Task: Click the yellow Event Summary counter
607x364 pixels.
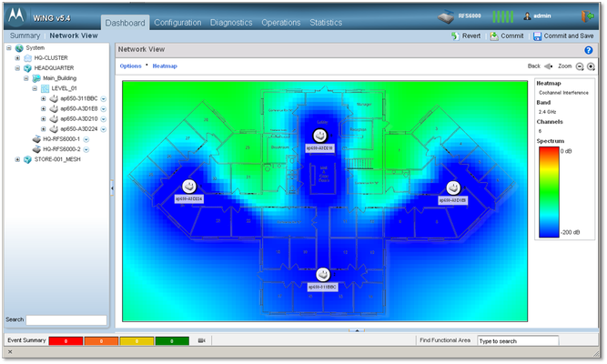Action: 137,340
